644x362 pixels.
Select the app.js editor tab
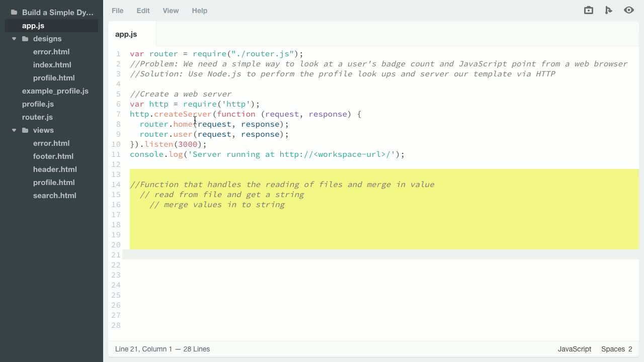[x=126, y=34]
